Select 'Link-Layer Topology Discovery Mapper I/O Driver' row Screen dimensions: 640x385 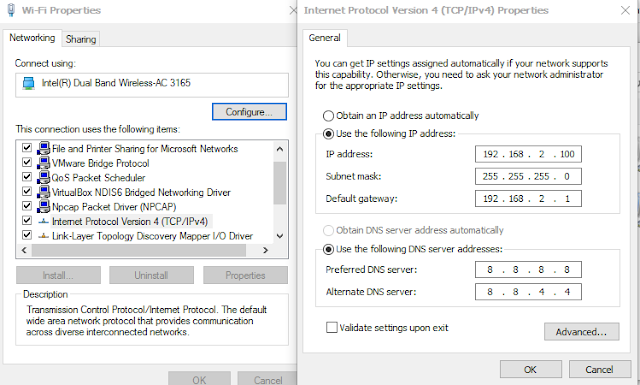coord(152,236)
